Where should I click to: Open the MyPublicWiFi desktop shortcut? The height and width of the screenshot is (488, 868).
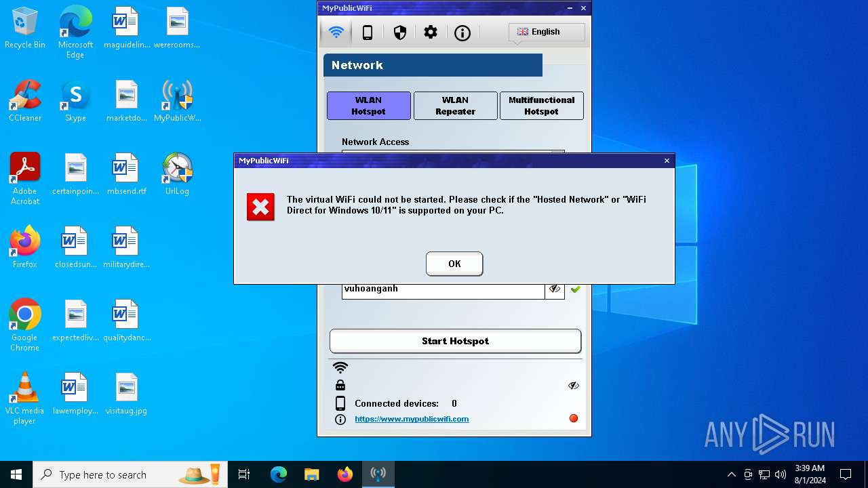pos(177,101)
